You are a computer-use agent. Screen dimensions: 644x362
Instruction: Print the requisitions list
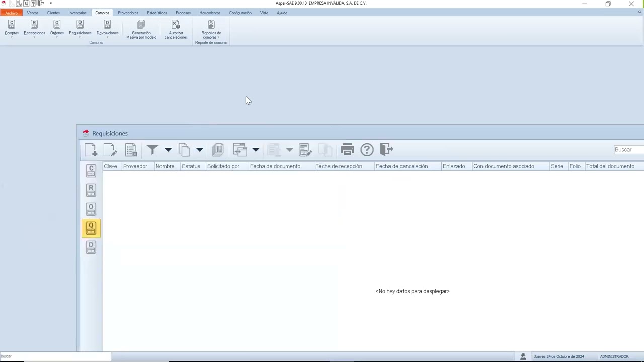click(x=347, y=150)
